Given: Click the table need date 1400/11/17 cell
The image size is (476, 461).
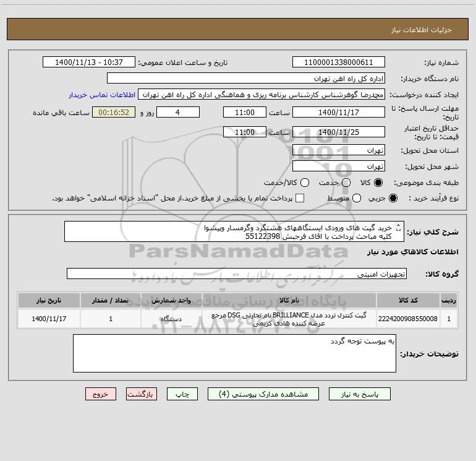Looking at the screenshot, I should click(49, 319).
